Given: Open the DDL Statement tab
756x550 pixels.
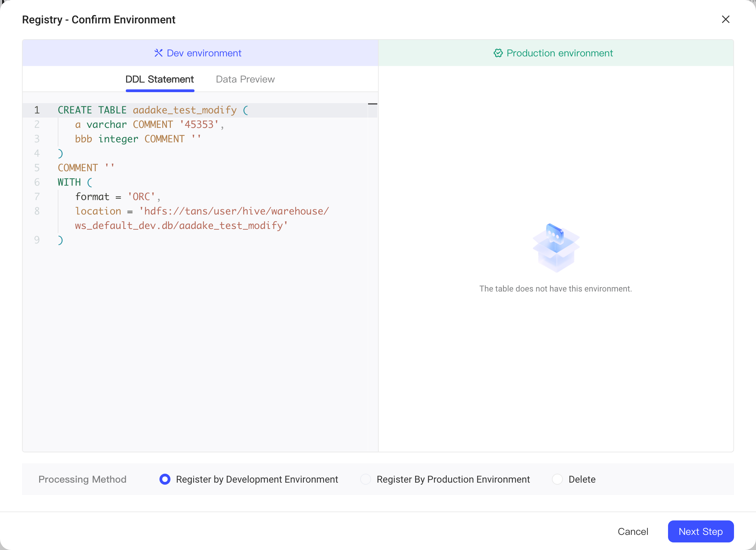Looking at the screenshot, I should click(160, 79).
